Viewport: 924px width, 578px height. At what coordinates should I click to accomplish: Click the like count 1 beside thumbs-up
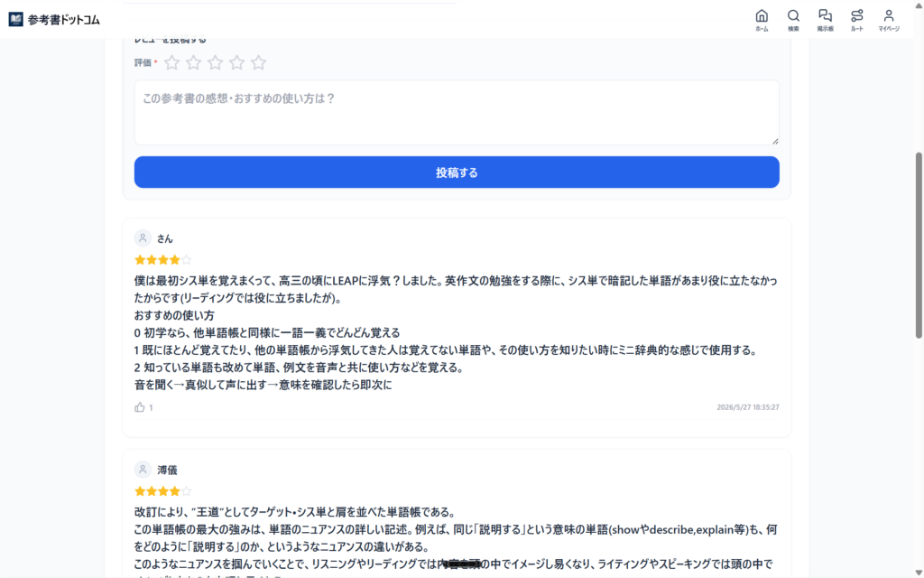pos(151,407)
